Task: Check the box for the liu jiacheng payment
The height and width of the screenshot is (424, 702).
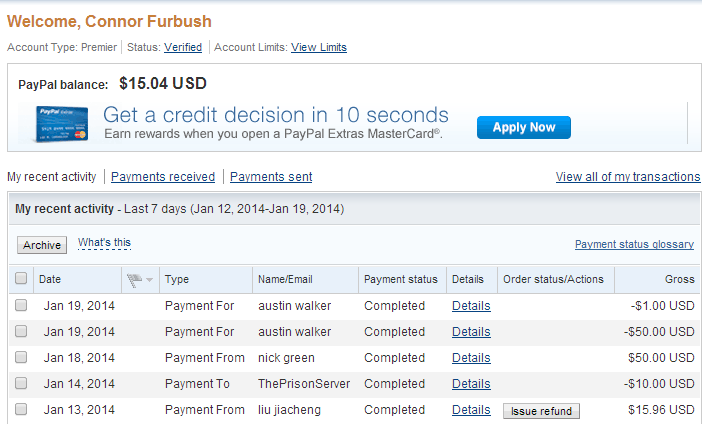Action: click(21, 410)
